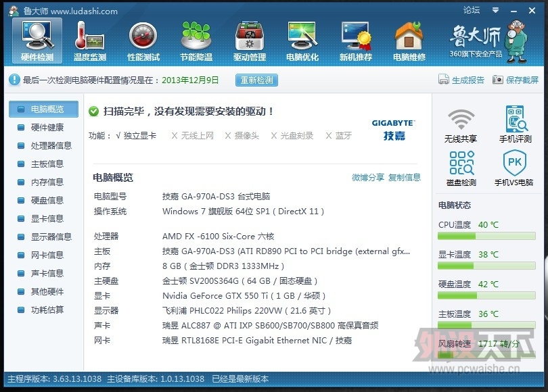Click the 主板温度 progress bar

click(486, 325)
